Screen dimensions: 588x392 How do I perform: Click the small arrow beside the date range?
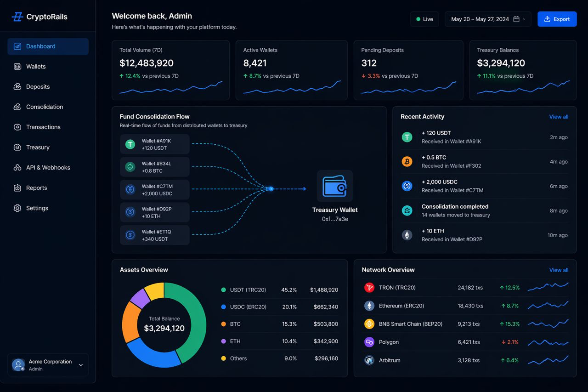525,19
